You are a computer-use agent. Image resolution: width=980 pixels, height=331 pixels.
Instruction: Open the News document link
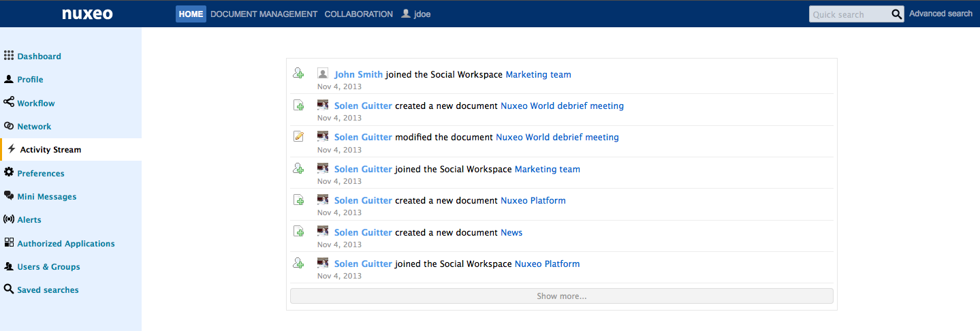[511, 232]
